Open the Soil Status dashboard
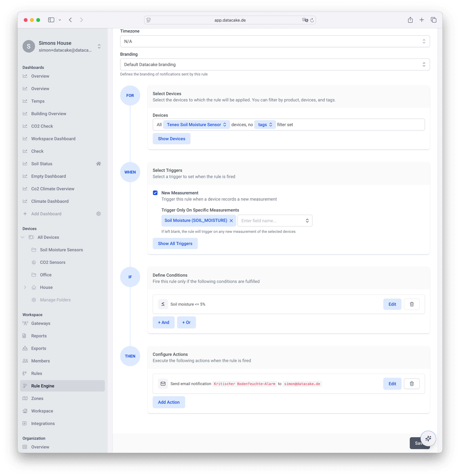 41,164
